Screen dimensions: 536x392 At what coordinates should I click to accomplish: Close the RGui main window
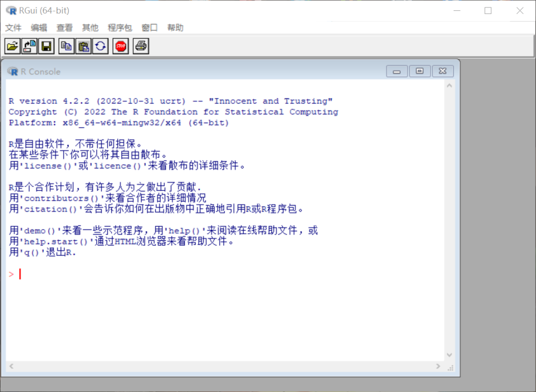click(x=520, y=10)
